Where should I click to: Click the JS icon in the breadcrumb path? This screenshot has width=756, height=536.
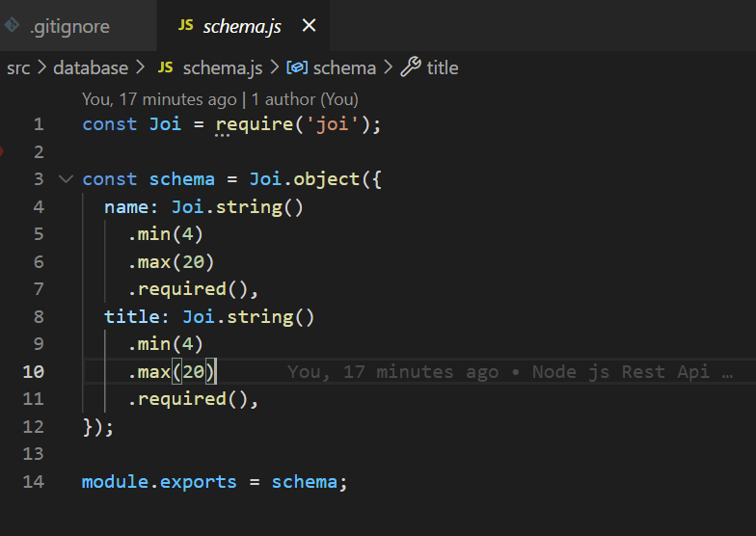point(165,67)
